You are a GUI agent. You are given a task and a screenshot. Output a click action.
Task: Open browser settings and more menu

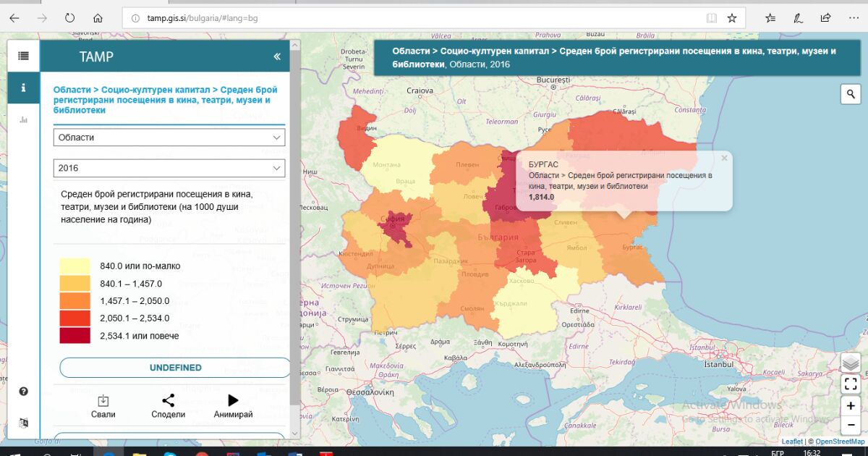tap(853, 18)
